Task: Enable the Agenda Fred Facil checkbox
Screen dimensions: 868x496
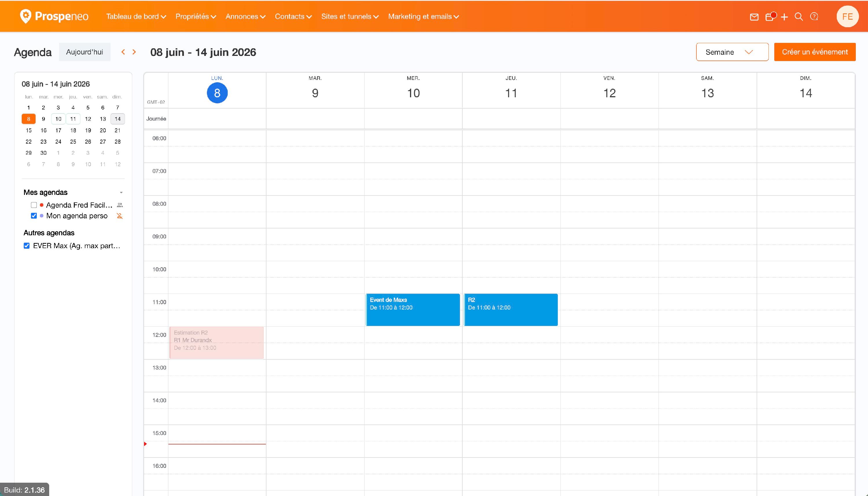Action: 34,205
